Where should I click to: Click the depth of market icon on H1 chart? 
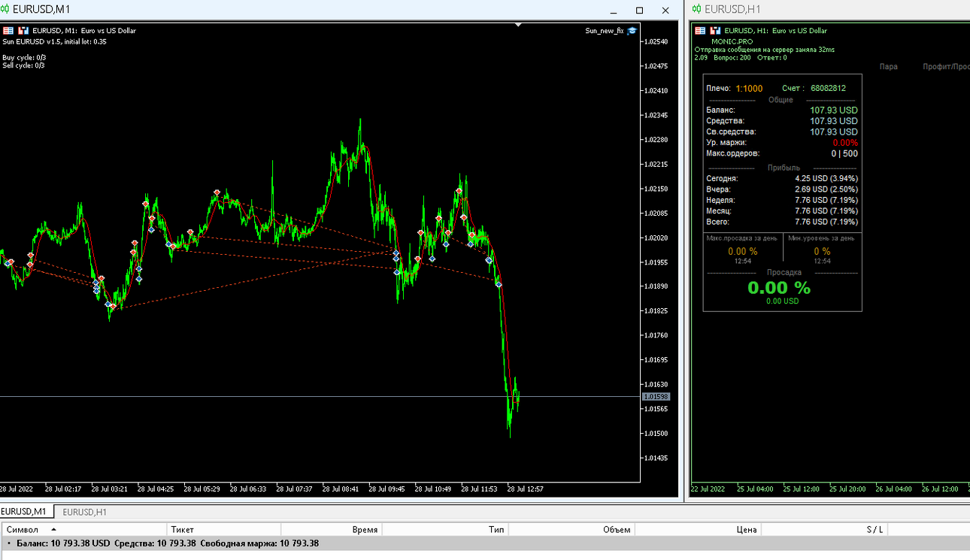[715, 31]
